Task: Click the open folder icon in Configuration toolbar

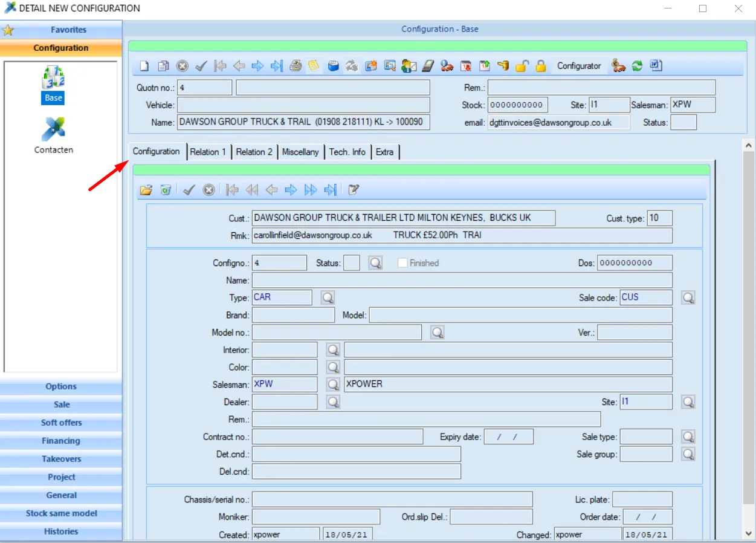Action: point(146,190)
